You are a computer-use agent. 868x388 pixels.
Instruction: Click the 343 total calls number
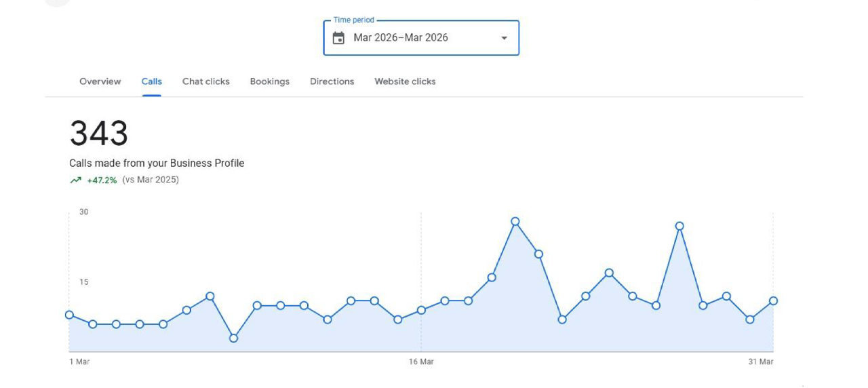click(99, 133)
